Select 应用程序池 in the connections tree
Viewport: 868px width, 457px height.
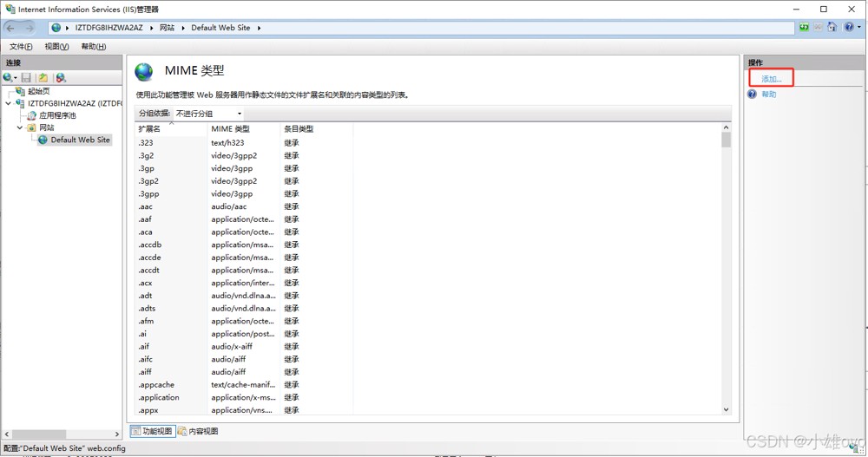(57, 115)
